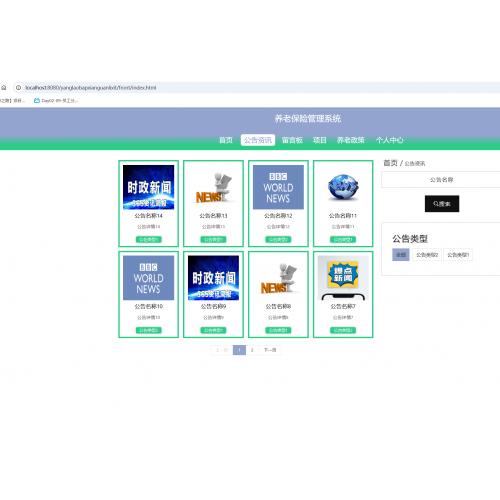Image resolution: width=500 pixels, height=500 pixels.
Task: Open the NEWS figure image of 公告名称13
Action: [213, 187]
